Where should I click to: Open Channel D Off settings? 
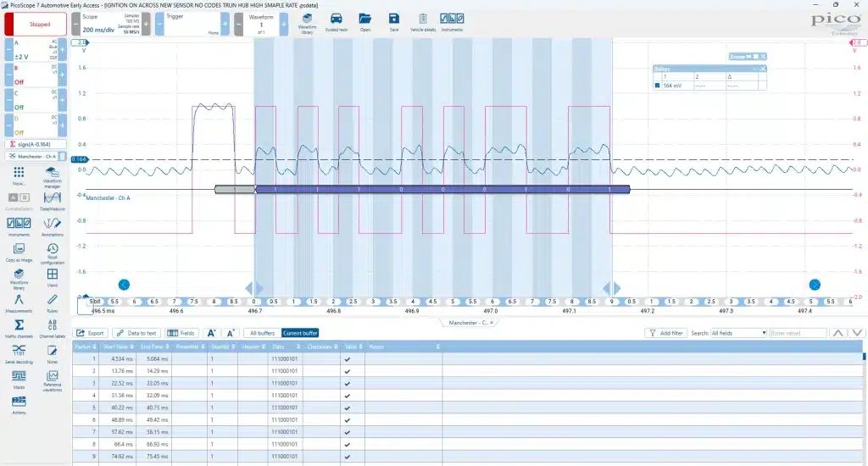pyautogui.click(x=36, y=125)
